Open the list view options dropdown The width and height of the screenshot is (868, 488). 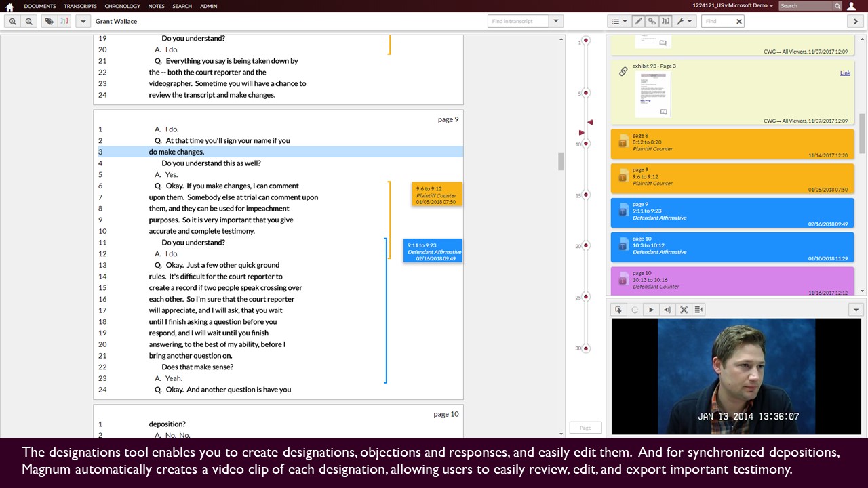coord(619,21)
